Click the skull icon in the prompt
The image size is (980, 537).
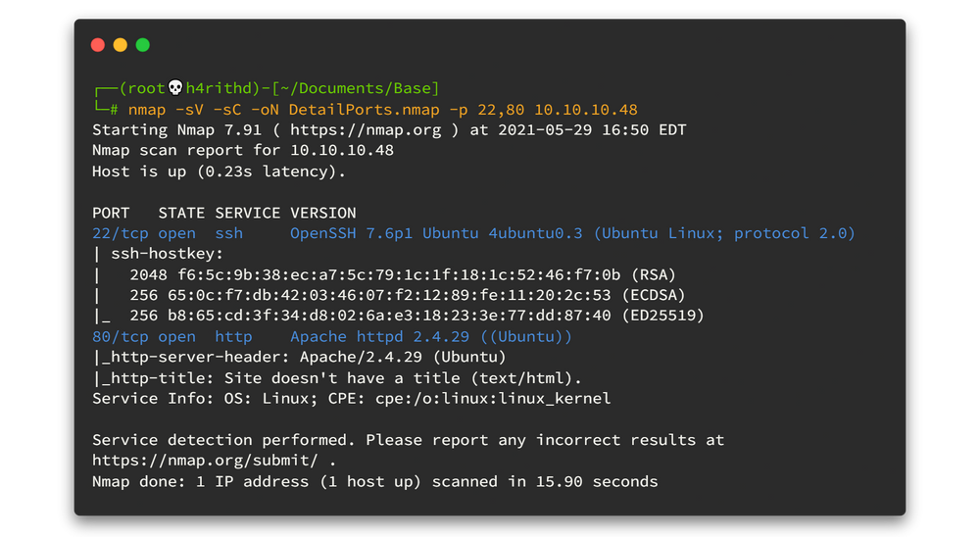[175, 87]
